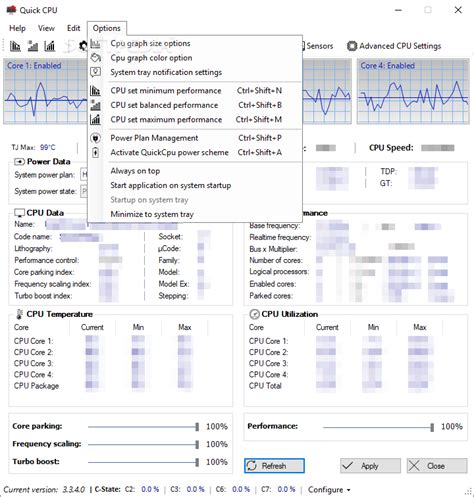Click the C7 0.0 % value
Screen dimensions: 474x497
tap(286, 489)
